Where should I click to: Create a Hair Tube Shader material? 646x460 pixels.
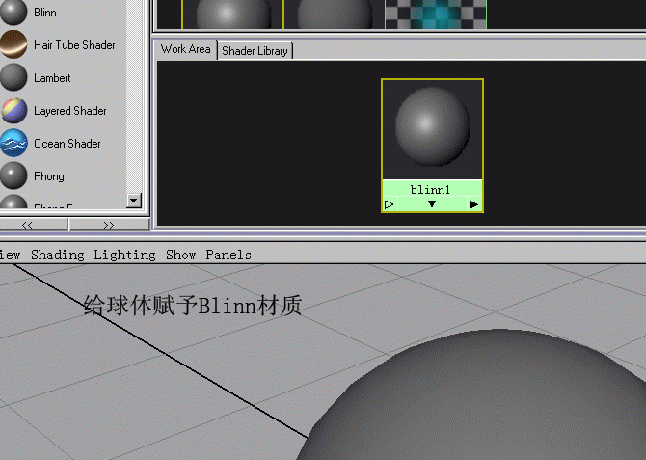tap(14, 45)
